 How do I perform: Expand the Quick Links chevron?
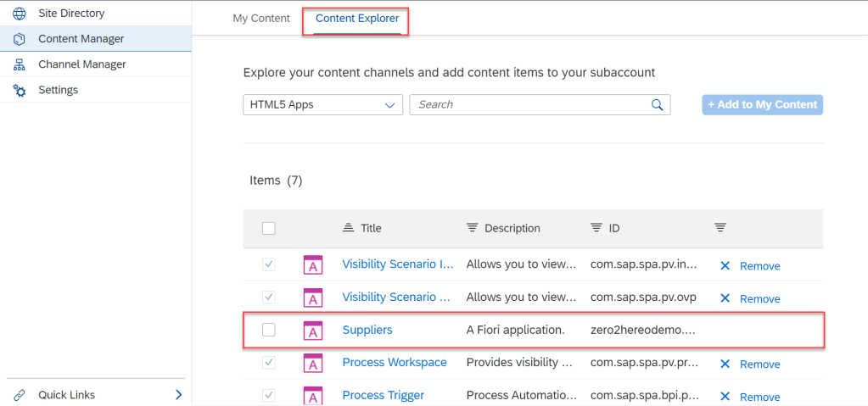point(178,395)
